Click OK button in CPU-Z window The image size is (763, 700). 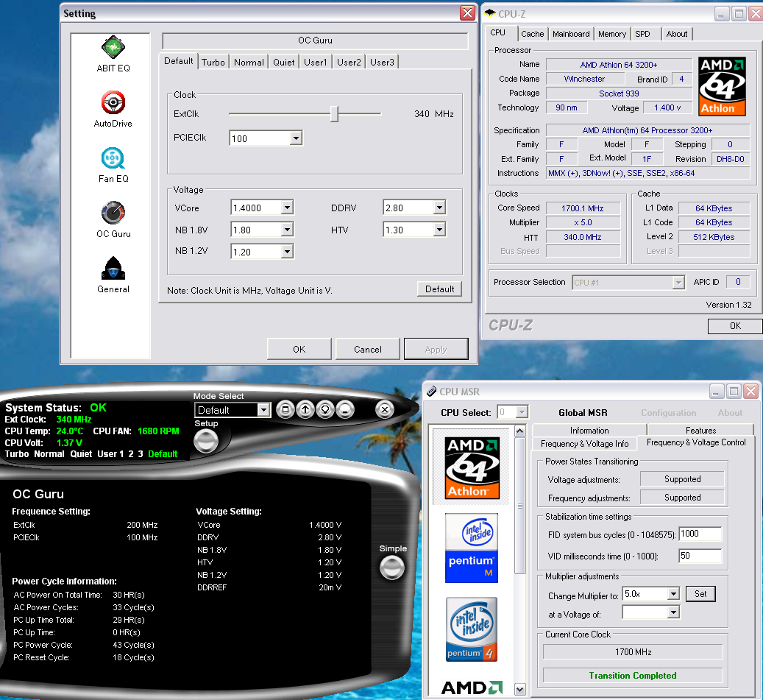click(x=735, y=326)
